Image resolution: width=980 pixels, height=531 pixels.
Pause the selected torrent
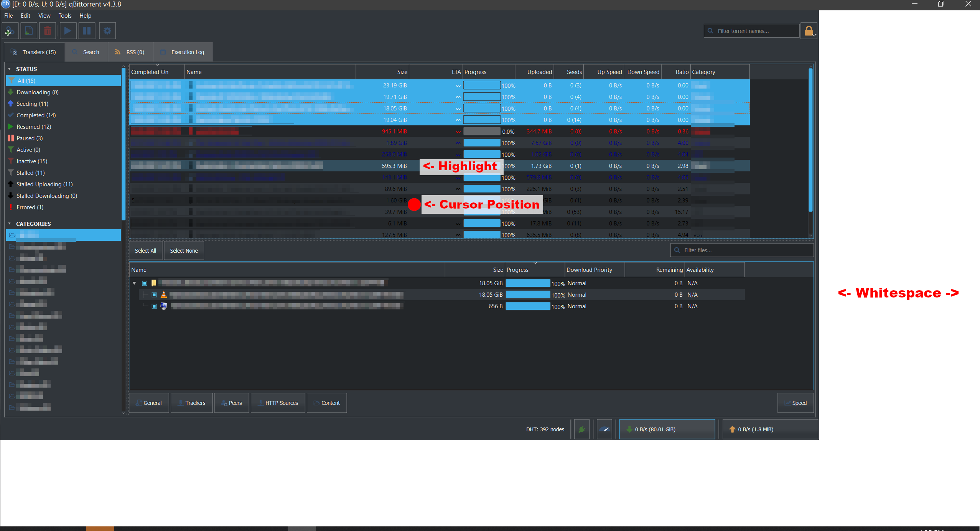coord(87,31)
